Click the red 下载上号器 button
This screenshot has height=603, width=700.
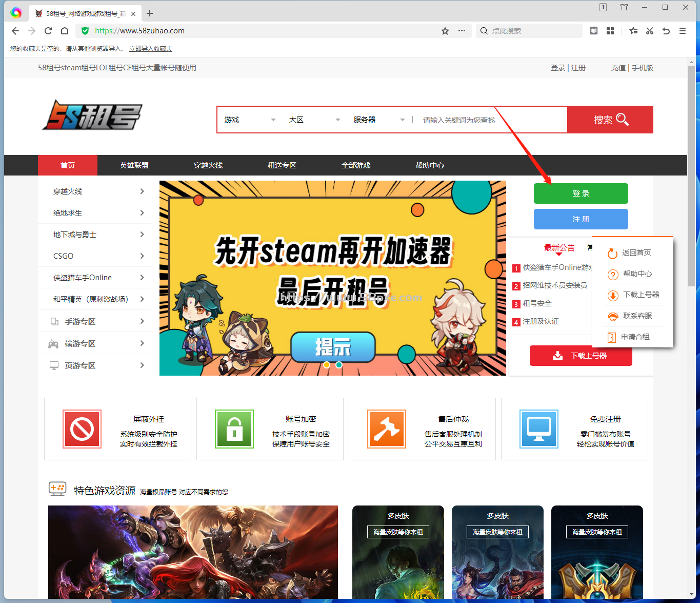click(581, 356)
